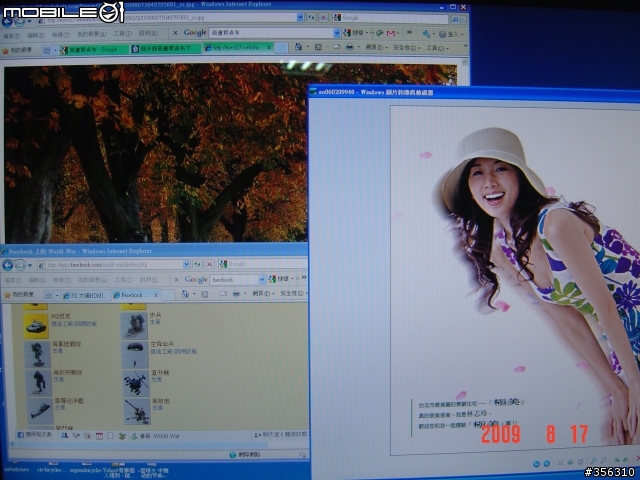Expand the address dropdown in the top IE window
The image size is (640, 480).
[x=300, y=18]
